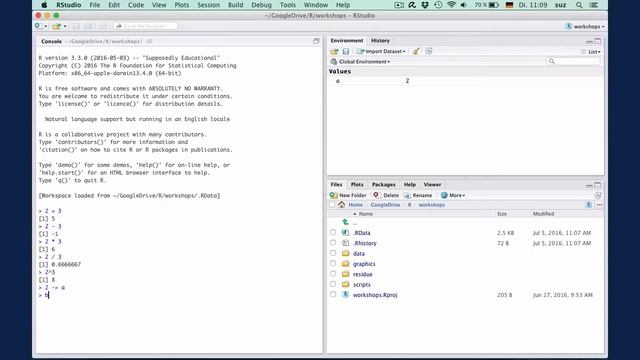Maximize the Console pane via its window icon
Viewport: 640px width, 360px height.
point(316,41)
